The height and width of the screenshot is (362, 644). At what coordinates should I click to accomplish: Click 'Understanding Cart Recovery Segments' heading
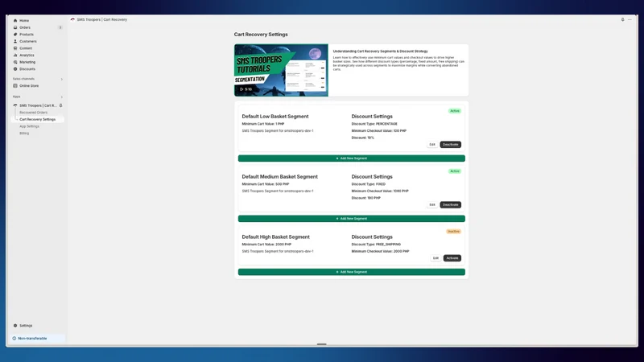click(x=380, y=51)
